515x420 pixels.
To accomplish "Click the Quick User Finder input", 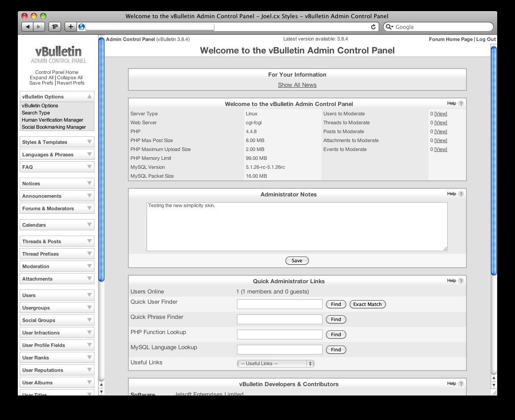I will pyautogui.click(x=279, y=304).
